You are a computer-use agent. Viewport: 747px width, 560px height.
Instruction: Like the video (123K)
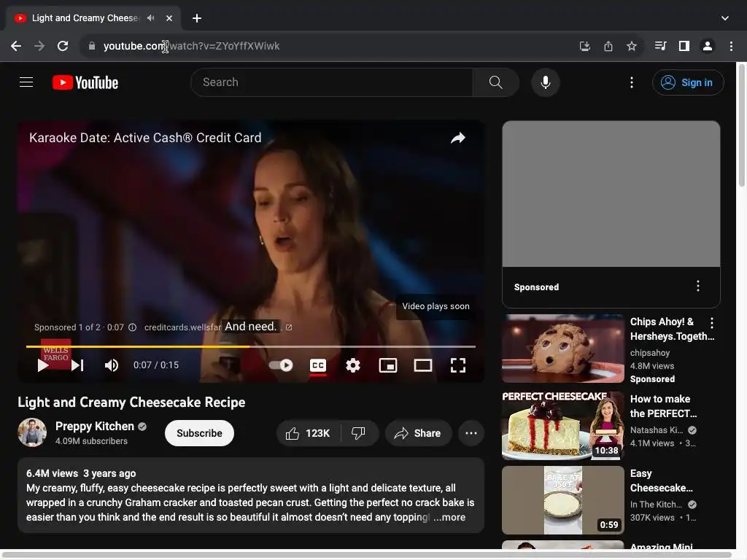pos(309,433)
